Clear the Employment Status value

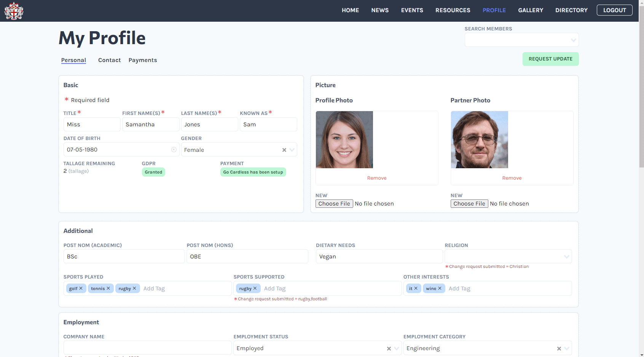[389, 349]
